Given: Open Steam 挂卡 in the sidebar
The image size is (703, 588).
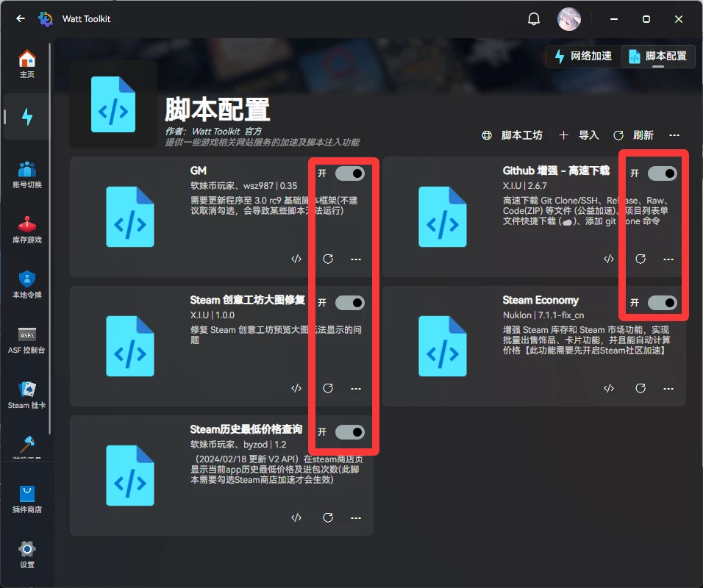Looking at the screenshot, I should click(27, 395).
